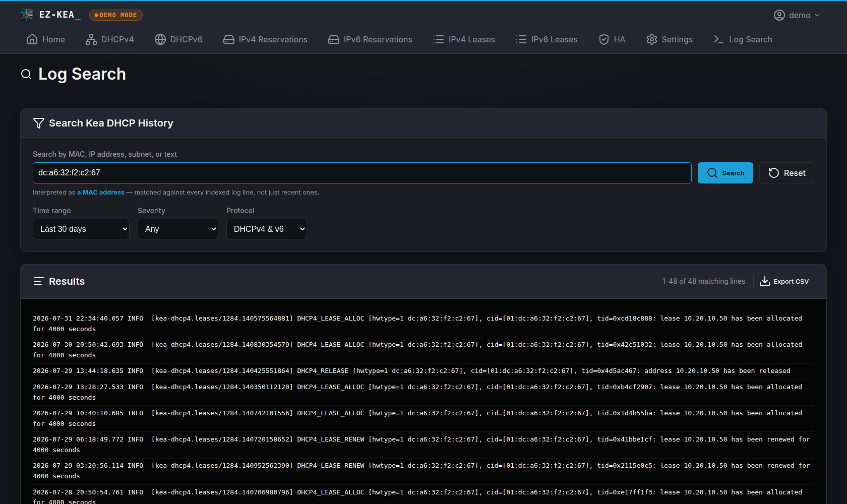847x504 pixels.
Task: Click the Log Search terminal icon
Action: pyautogui.click(x=719, y=39)
